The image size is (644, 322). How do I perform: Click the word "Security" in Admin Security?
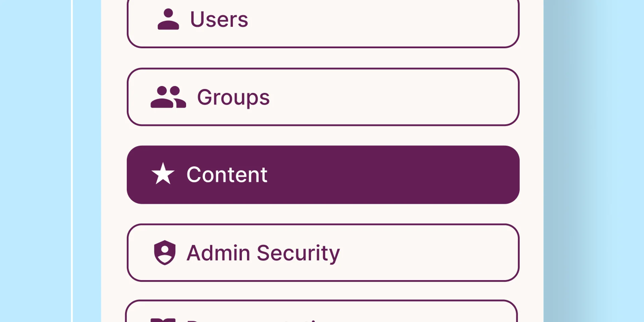[x=299, y=253]
